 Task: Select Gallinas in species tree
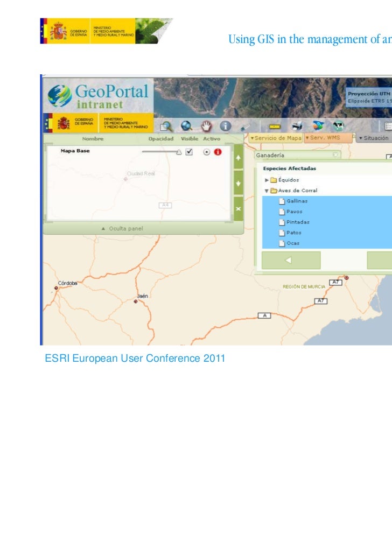[297, 201]
